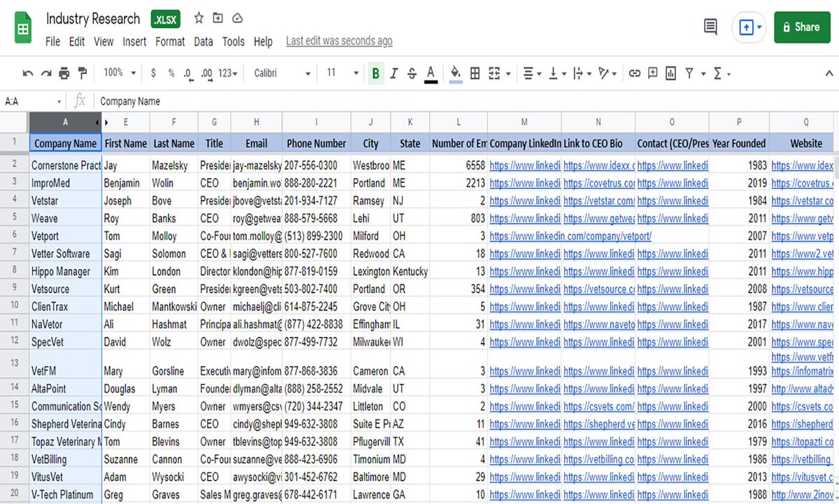
Task: Expand hidden columns between A and E
Action: click(x=106, y=122)
